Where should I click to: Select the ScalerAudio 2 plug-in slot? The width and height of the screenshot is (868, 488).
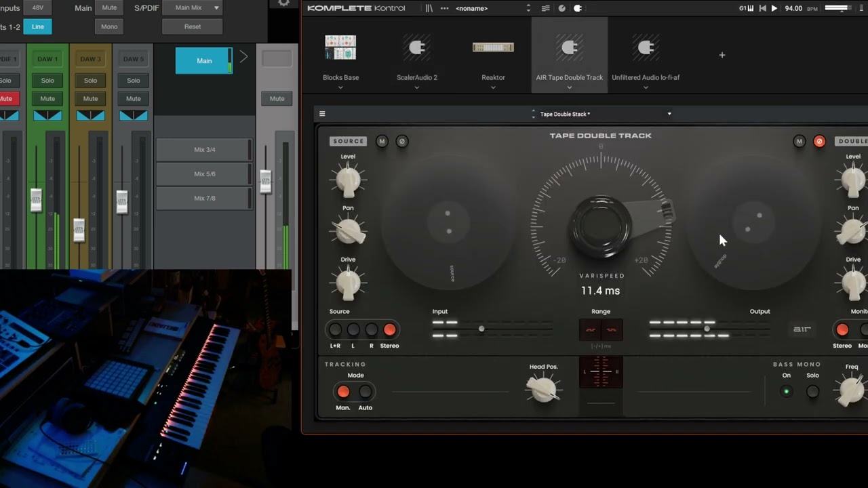[417, 54]
